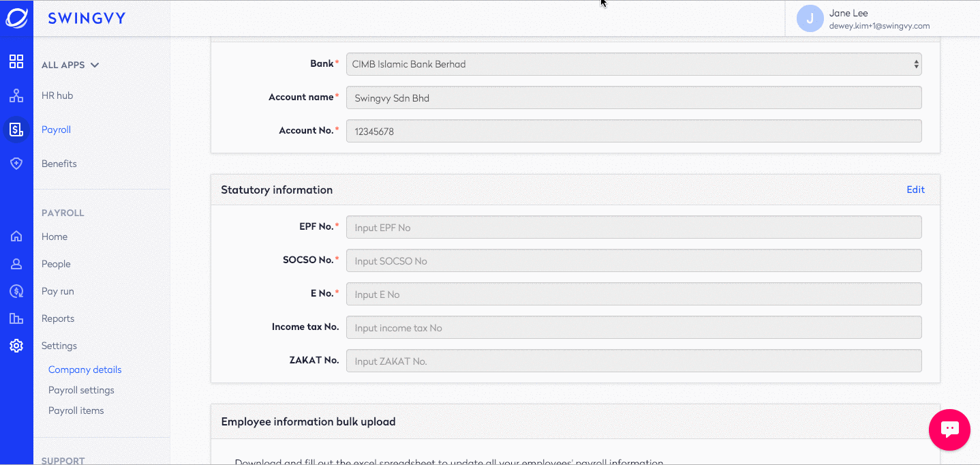This screenshot has width=980, height=465.
Task: Open the all apps grid icon
Action: [x=16, y=61]
